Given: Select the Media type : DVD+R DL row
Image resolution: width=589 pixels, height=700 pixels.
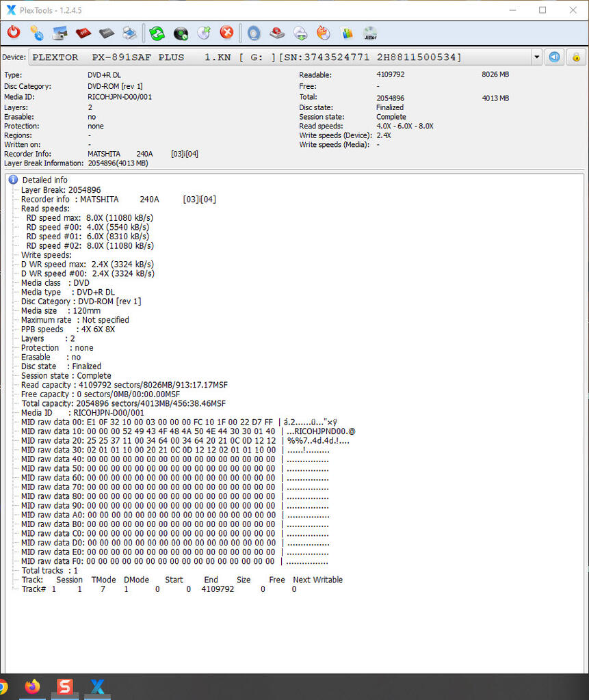Looking at the screenshot, I should click(x=68, y=292).
